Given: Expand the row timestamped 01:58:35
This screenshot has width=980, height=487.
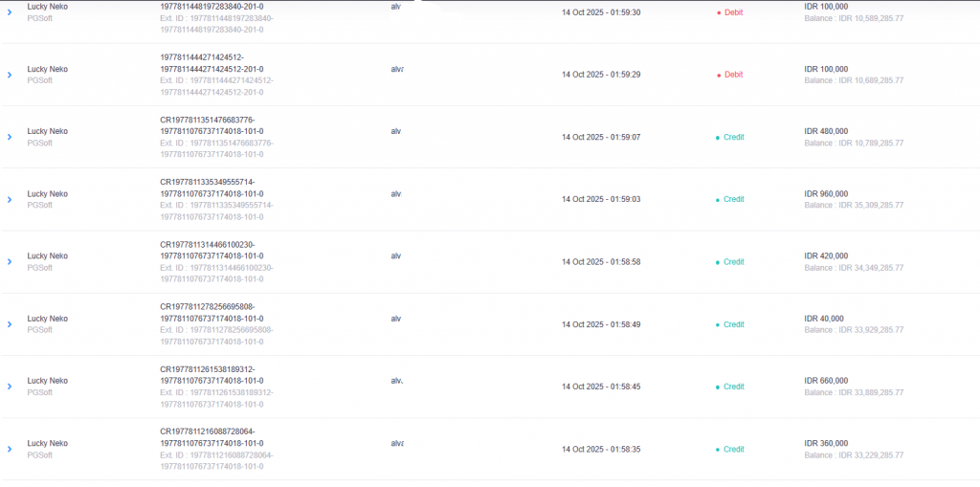Looking at the screenshot, I should click(x=10, y=449).
